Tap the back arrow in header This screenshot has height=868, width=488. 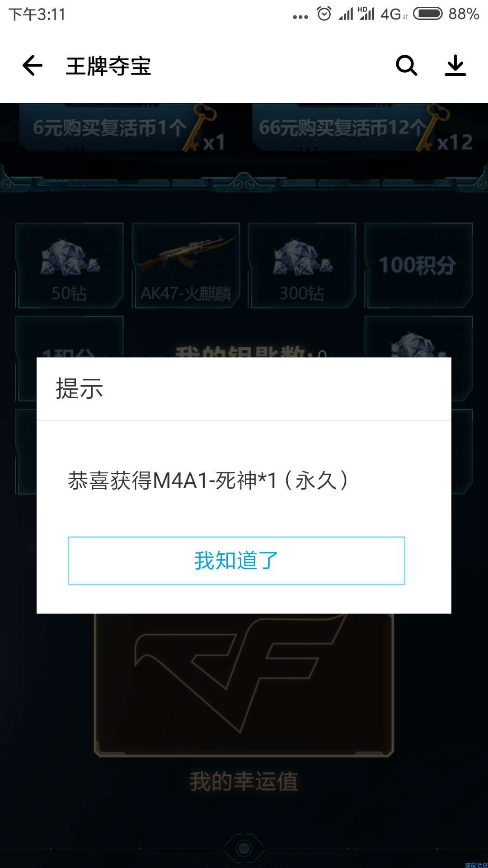tap(33, 66)
